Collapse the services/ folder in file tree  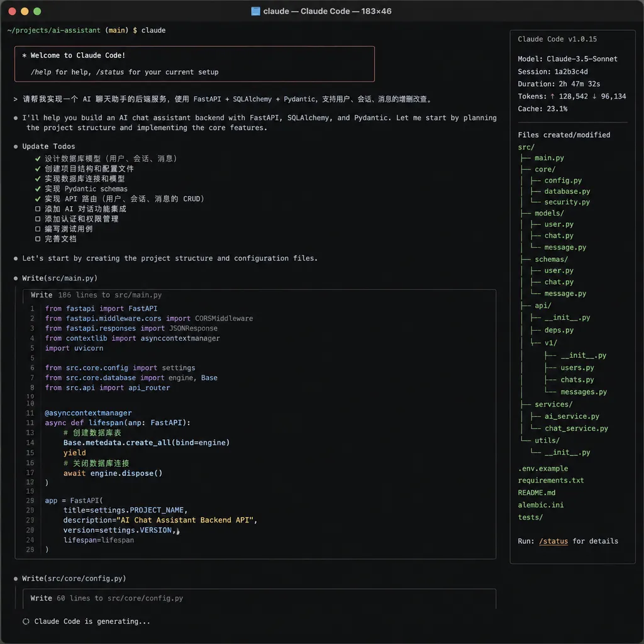[553, 404]
